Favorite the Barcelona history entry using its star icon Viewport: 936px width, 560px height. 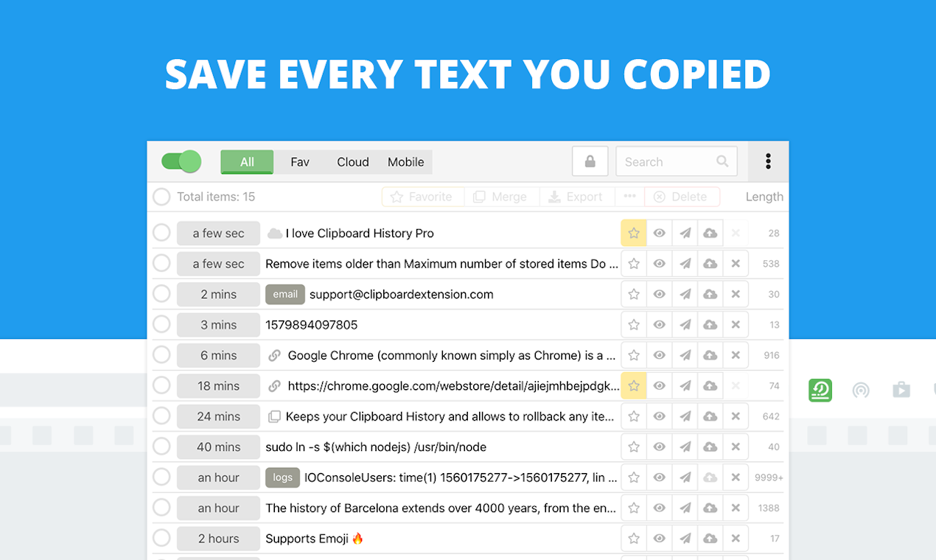click(x=633, y=508)
